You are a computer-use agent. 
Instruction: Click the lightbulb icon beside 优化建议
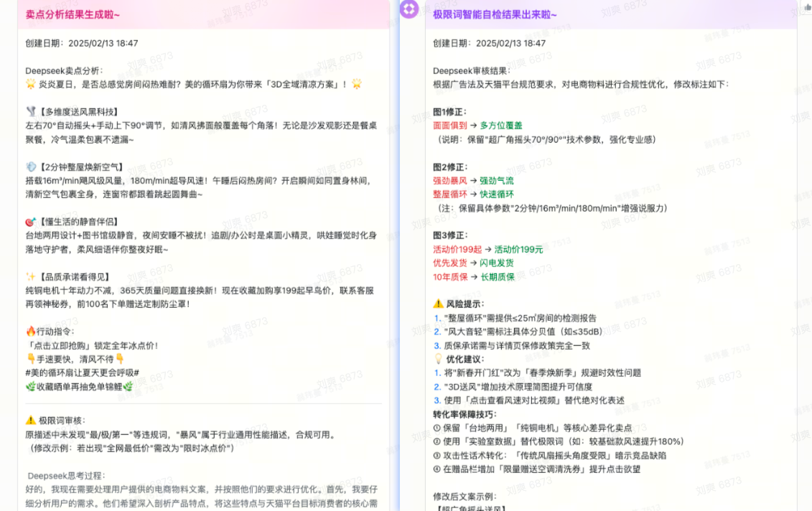(x=439, y=359)
